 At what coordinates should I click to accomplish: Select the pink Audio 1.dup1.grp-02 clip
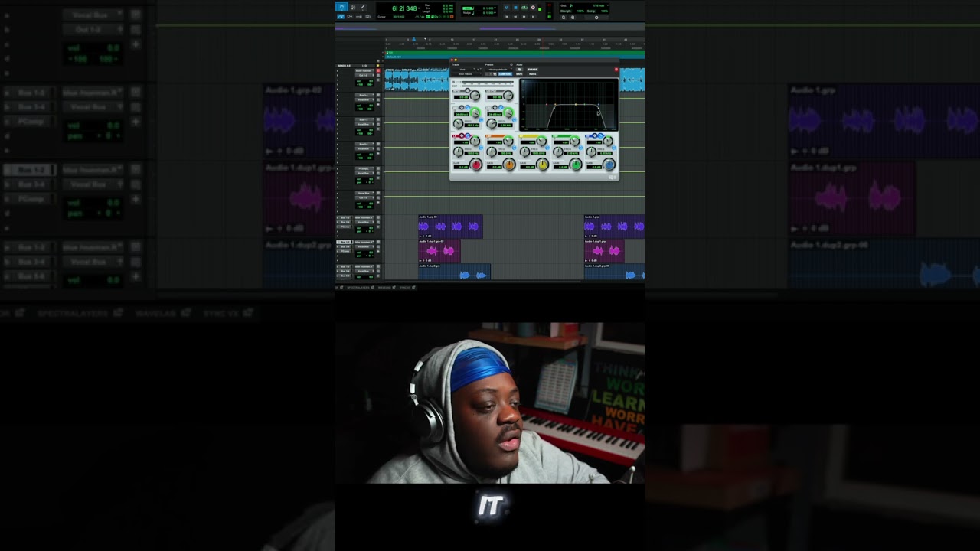point(439,250)
